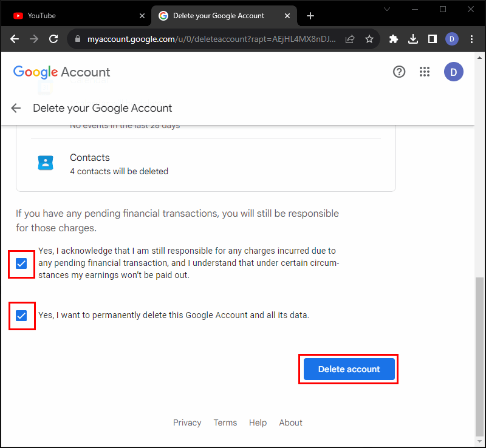The image size is (486, 448).
Task: Click the blue Delete account button
Action: click(349, 369)
